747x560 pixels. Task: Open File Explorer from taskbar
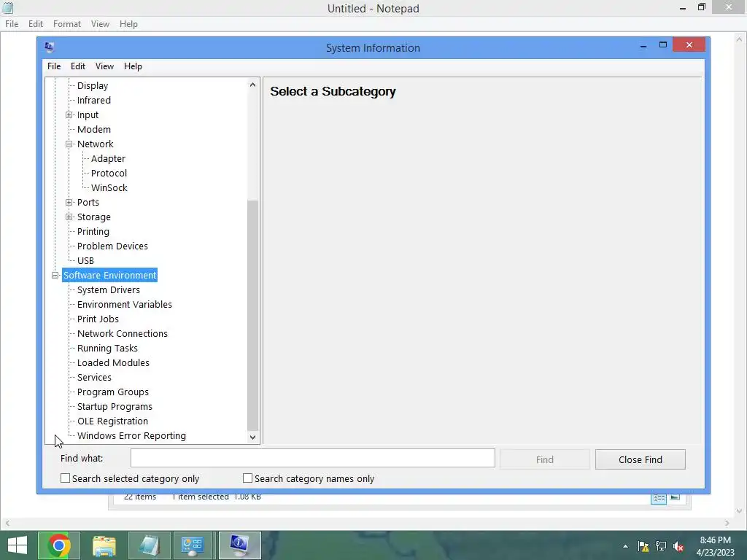click(x=104, y=545)
